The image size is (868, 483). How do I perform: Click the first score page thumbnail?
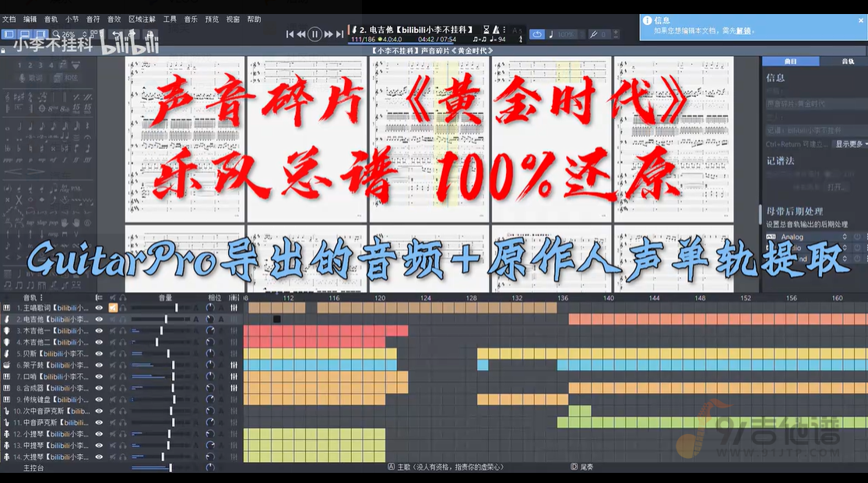pos(184,139)
